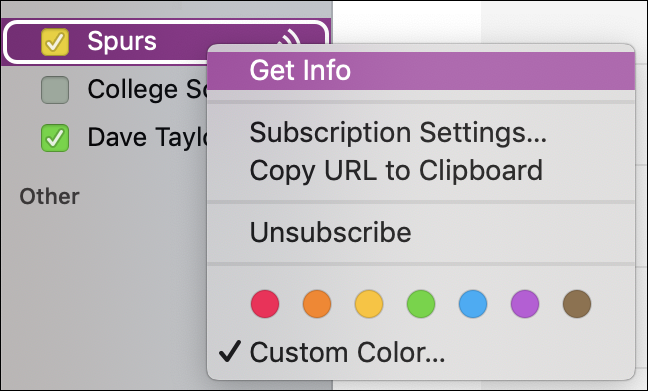Click the checkmark beside Custom Color
This screenshot has height=391, width=648.
(229, 351)
